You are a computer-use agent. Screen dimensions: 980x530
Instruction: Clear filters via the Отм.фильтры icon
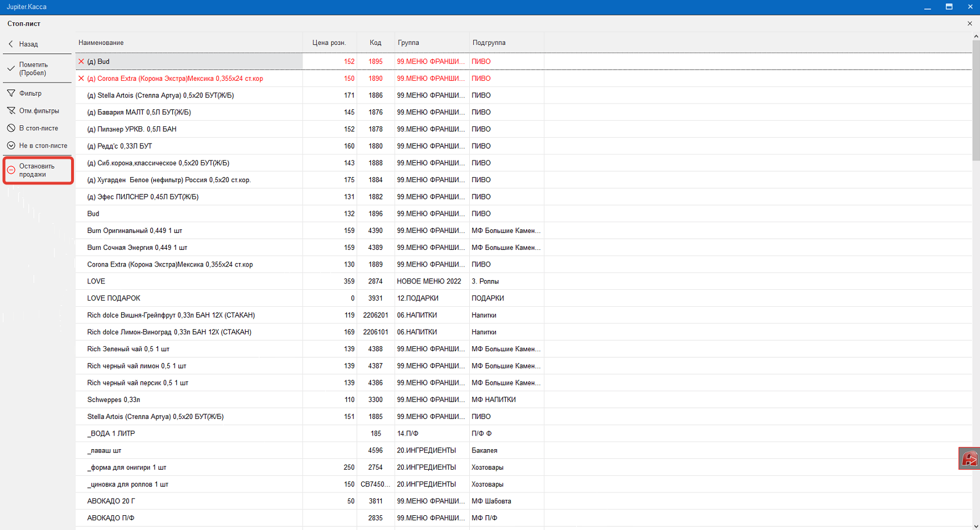(x=11, y=111)
